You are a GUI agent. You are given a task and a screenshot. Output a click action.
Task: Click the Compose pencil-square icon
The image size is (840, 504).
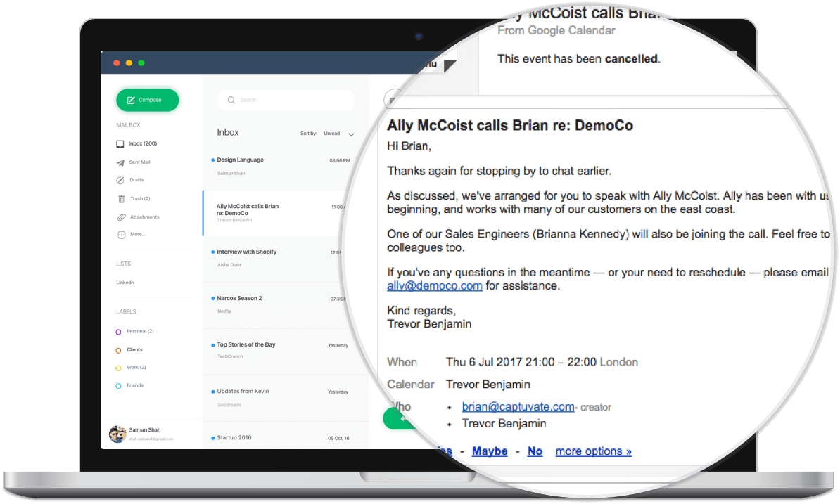[x=131, y=100]
